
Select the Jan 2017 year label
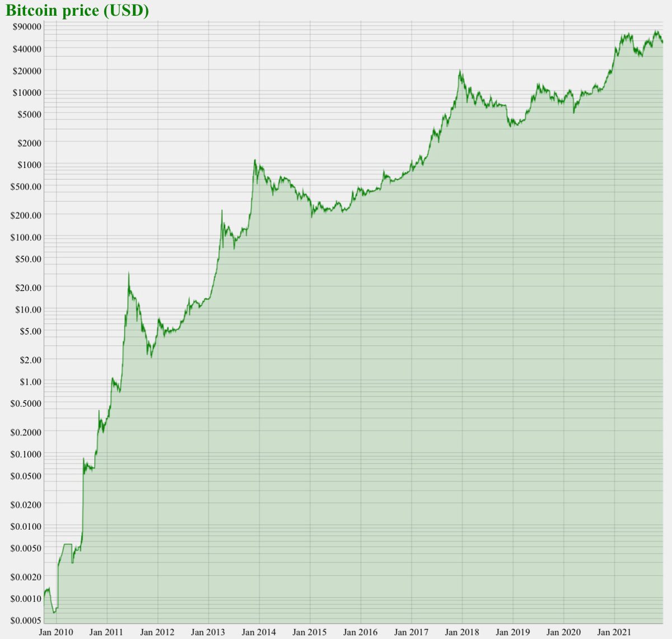click(x=411, y=632)
